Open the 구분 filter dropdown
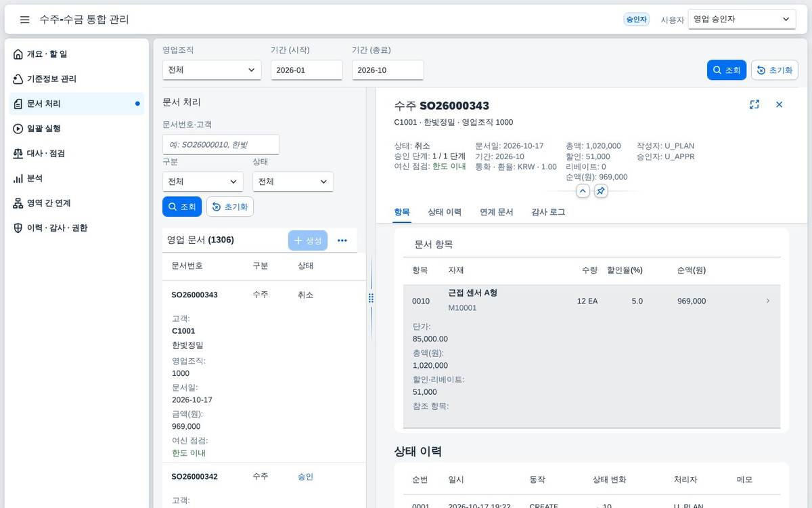812x508 pixels. coord(203,182)
